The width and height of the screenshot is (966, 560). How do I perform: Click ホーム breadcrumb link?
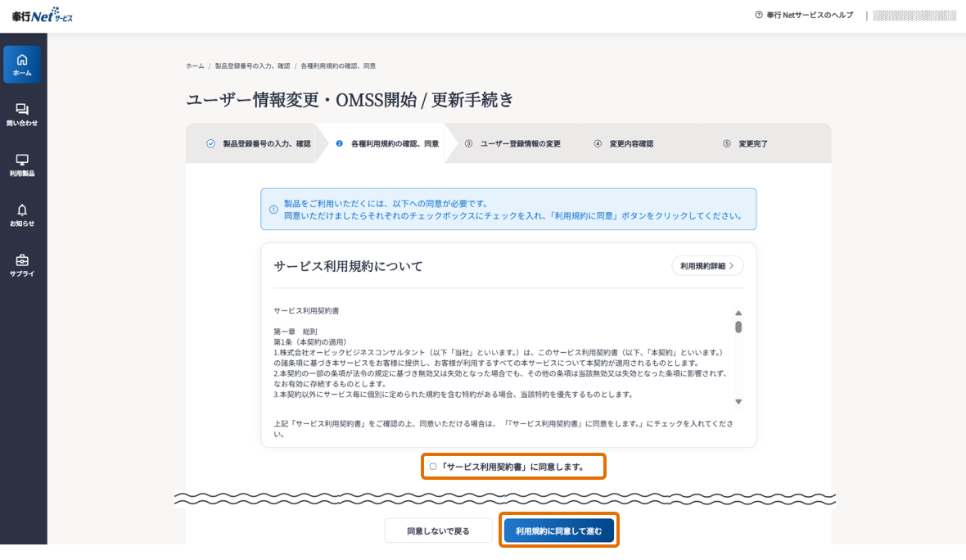point(195,65)
